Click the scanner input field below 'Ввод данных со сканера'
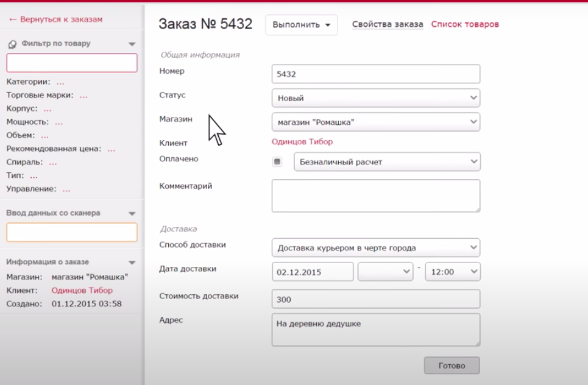This screenshot has width=588, height=385. coord(72,233)
